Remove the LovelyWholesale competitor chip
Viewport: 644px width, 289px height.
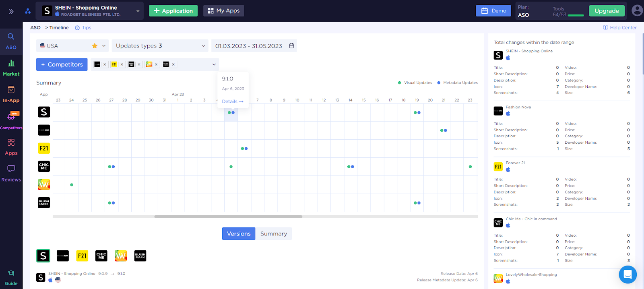coord(156,64)
